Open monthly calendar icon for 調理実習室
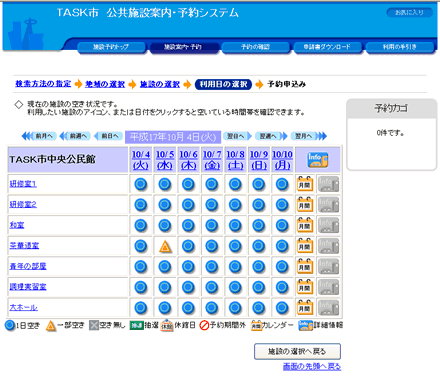 [x=305, y=287]
